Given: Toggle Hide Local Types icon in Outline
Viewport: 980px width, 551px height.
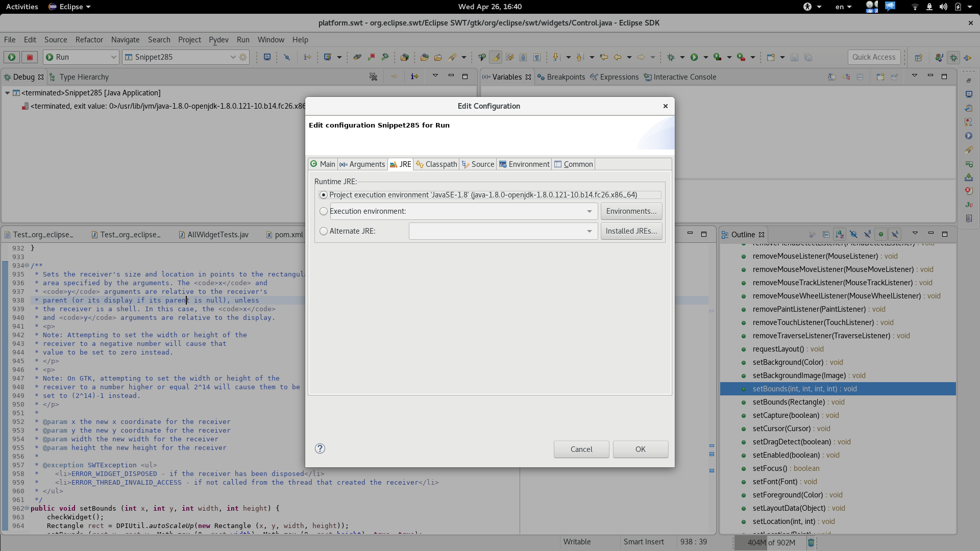Looking at the screenshot, I should tap(895, 234).
